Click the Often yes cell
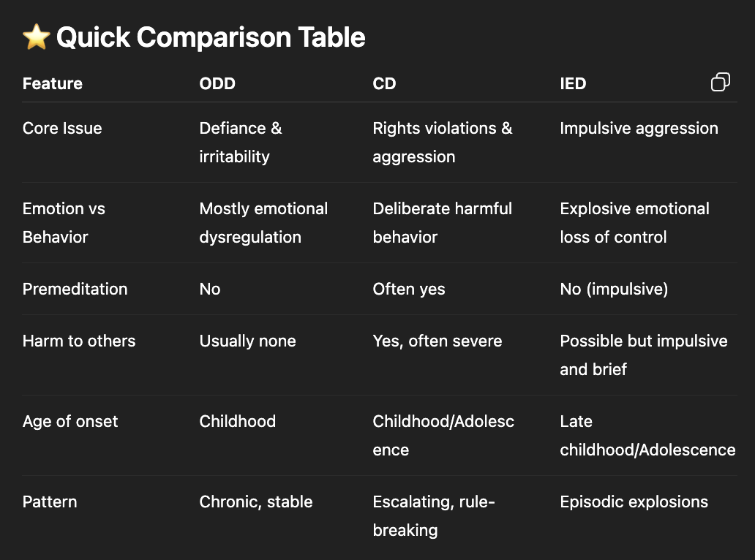This screenshot has height=560, width=755. 408,289
